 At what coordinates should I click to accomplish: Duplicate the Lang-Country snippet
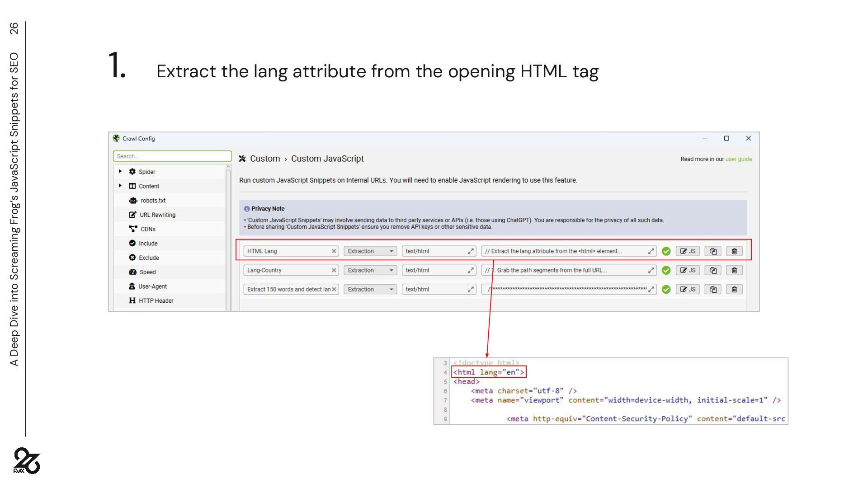(713, 270)
